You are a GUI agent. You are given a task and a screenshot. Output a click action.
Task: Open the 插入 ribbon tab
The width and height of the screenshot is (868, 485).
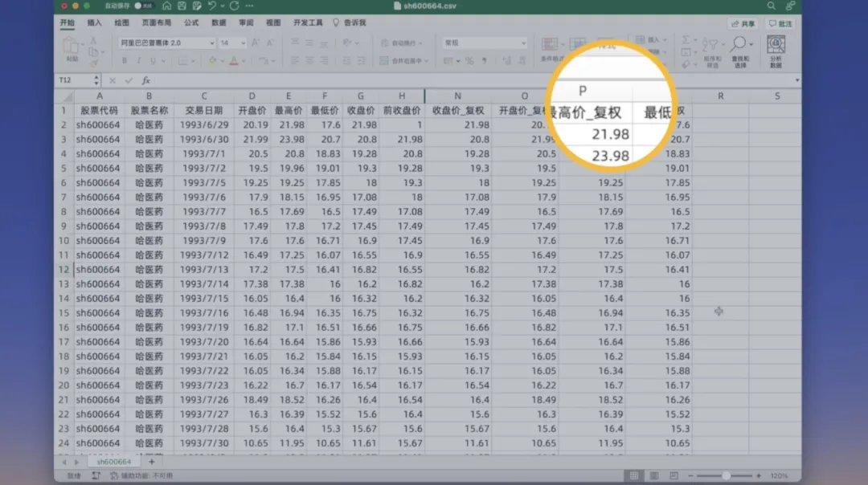(95, 22)
